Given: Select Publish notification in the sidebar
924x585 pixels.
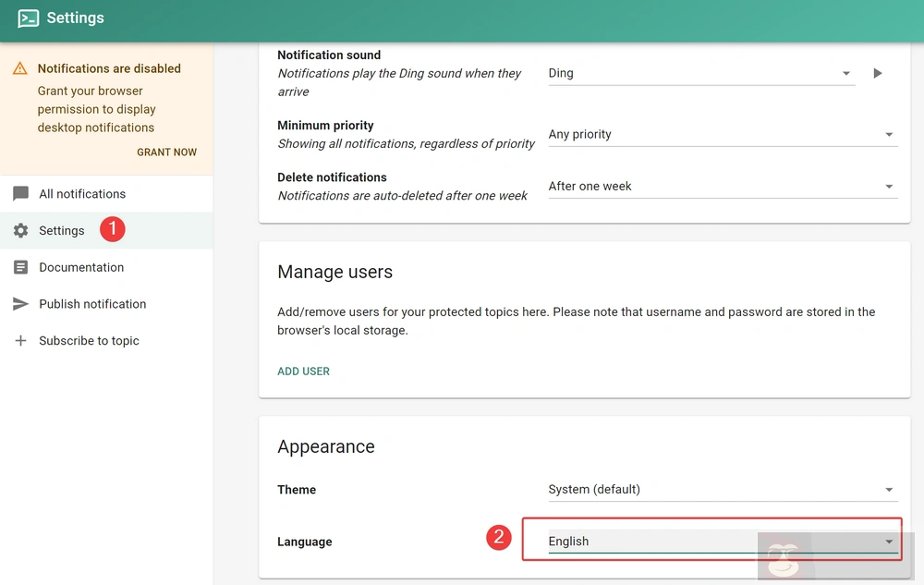Looking at the screenshot, I should click(x=92, y=304).
